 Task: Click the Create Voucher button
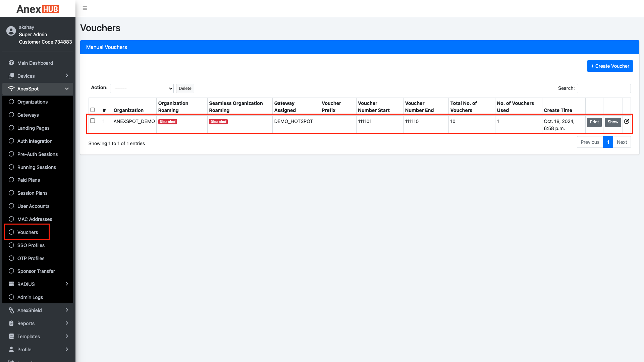(x=610, y=66)
